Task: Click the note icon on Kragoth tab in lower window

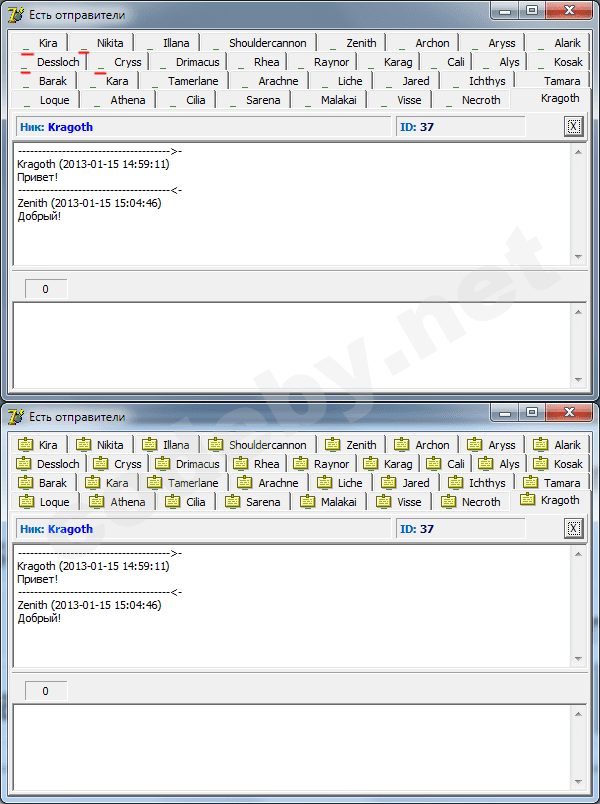Action: pos(527,499)
